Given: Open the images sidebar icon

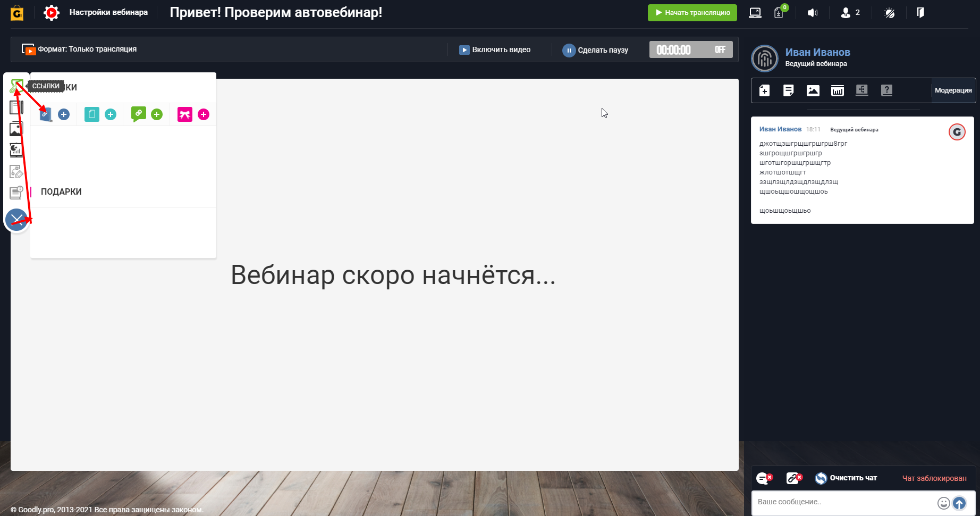Looking at the screenshot, I should pyautogui.click(x=16, y=129).
